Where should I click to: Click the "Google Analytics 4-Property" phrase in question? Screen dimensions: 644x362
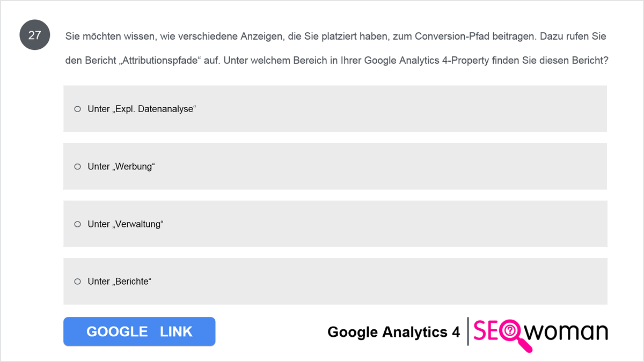(x=427, y=60)
